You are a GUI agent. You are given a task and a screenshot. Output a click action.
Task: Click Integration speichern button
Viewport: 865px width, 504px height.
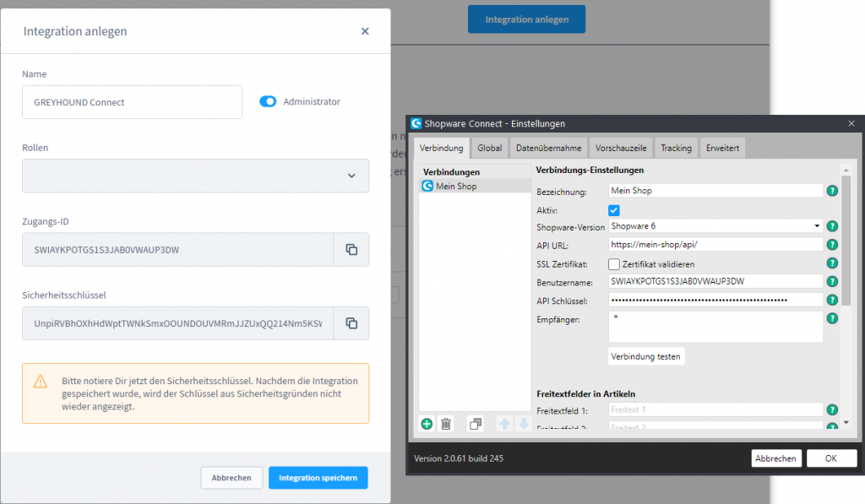click(x=318, y=478)
